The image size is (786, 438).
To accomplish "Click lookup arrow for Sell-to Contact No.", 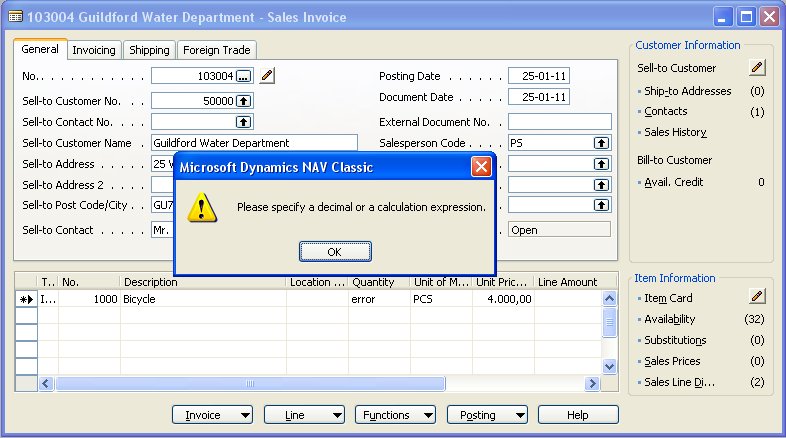I will pos(244,122).
